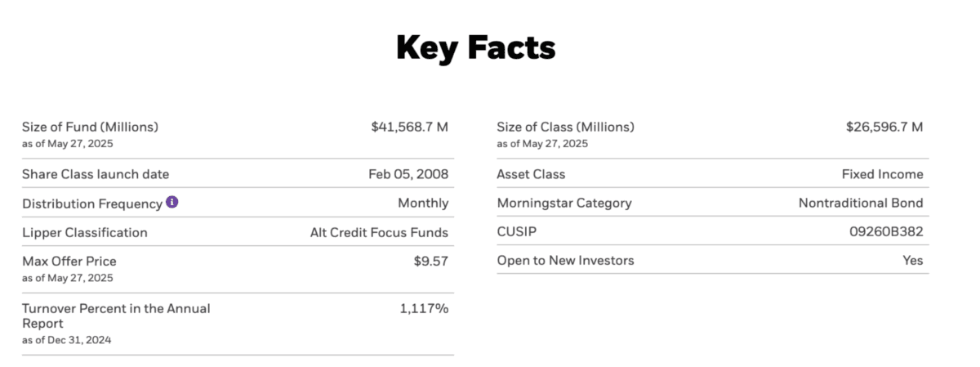
Task: Click the Key Facts heading
Action: pyautogui.click(x=476, y=48)
